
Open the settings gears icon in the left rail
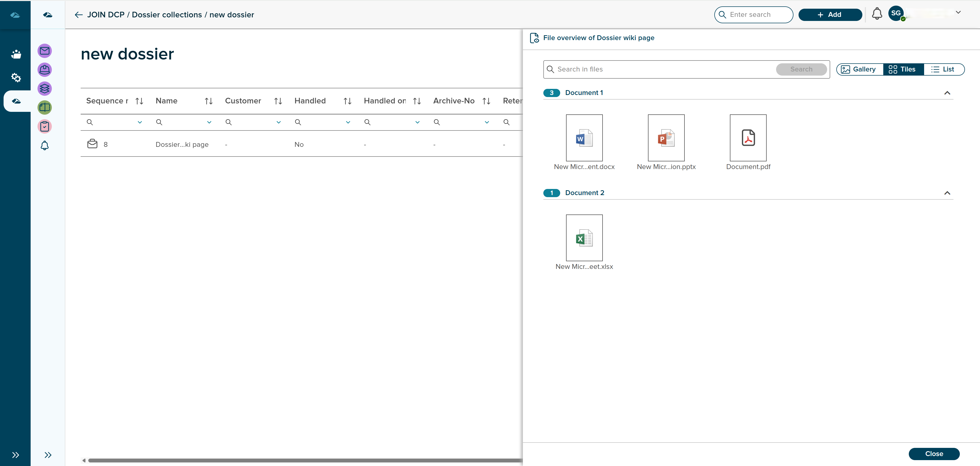pyautogui.click(x=16, y=78)
